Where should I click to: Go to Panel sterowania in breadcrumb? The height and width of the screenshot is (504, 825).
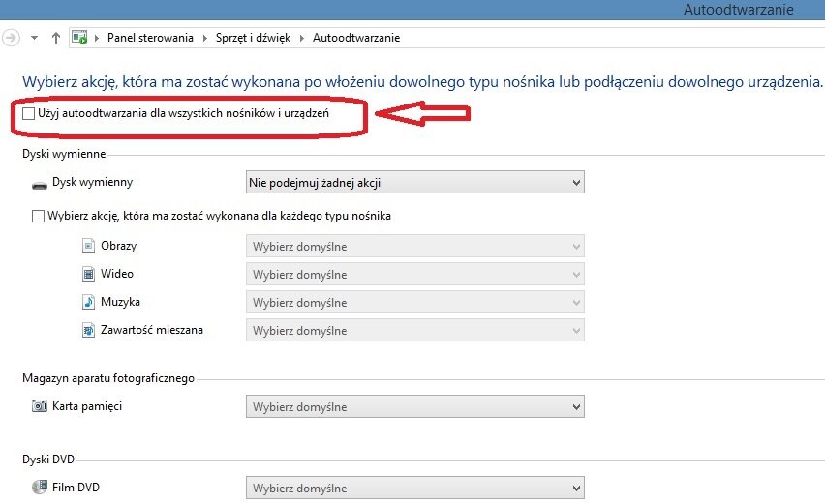click(x=150, y=38)
